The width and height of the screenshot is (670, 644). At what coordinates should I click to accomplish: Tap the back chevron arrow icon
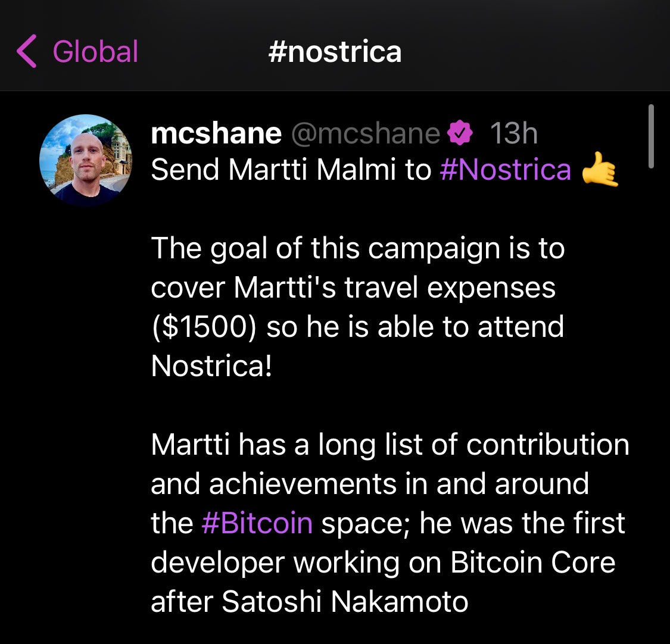[x=27, y=51]
